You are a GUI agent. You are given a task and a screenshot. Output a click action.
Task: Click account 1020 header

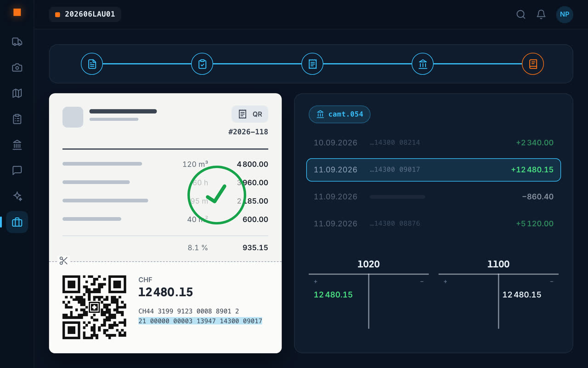click(368, 264)
